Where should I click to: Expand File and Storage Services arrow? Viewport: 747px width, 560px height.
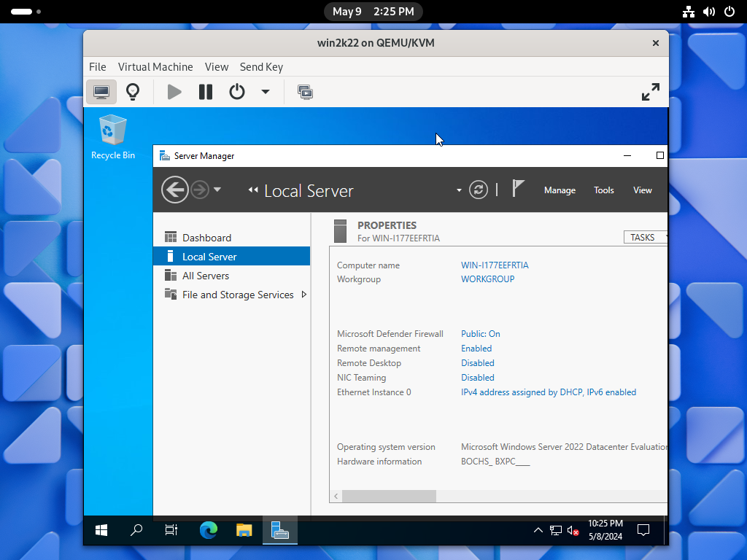304,295
